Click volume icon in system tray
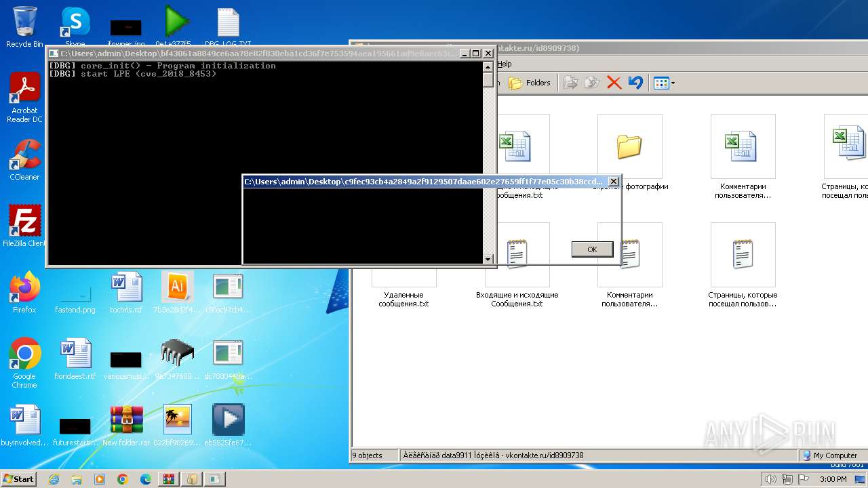The image size is (868, 488). pos(771,479)
